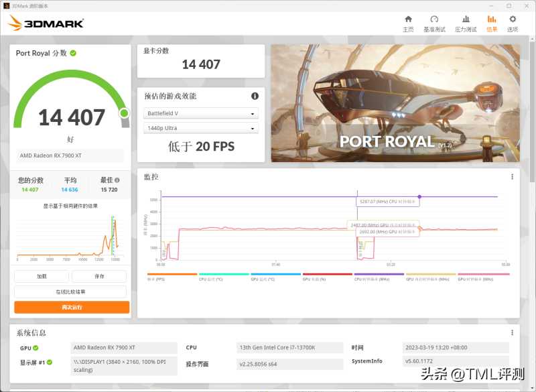536x392 pixels.
Task: Click the 加载 load button
Action: [42, 276]
